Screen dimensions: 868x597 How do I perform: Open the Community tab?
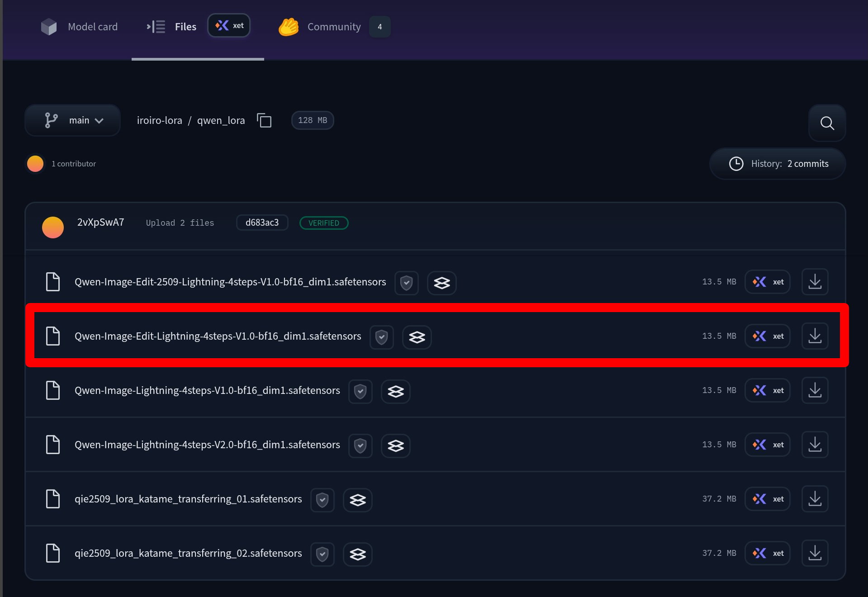[x=320, y=27]
